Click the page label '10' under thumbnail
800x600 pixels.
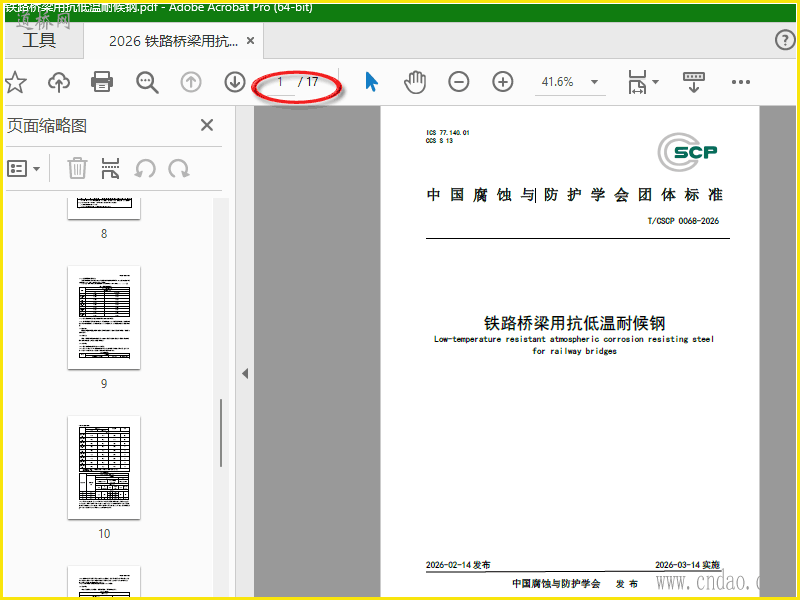[104, 534]
